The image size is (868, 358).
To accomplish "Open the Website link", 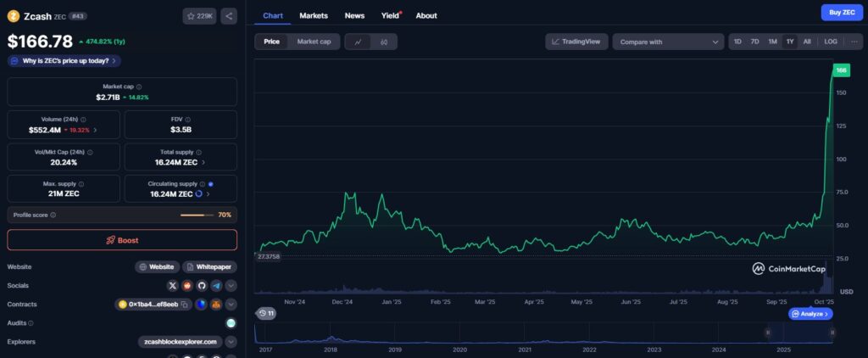I will pos(157,266).
